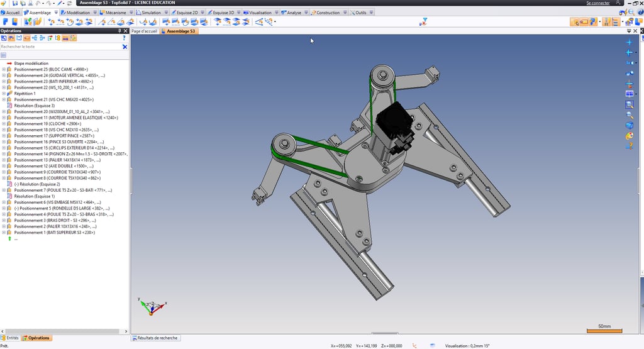Click the first positioning constraint icon
This screenshot has height=349, width=644.
(x=51, y=22)
